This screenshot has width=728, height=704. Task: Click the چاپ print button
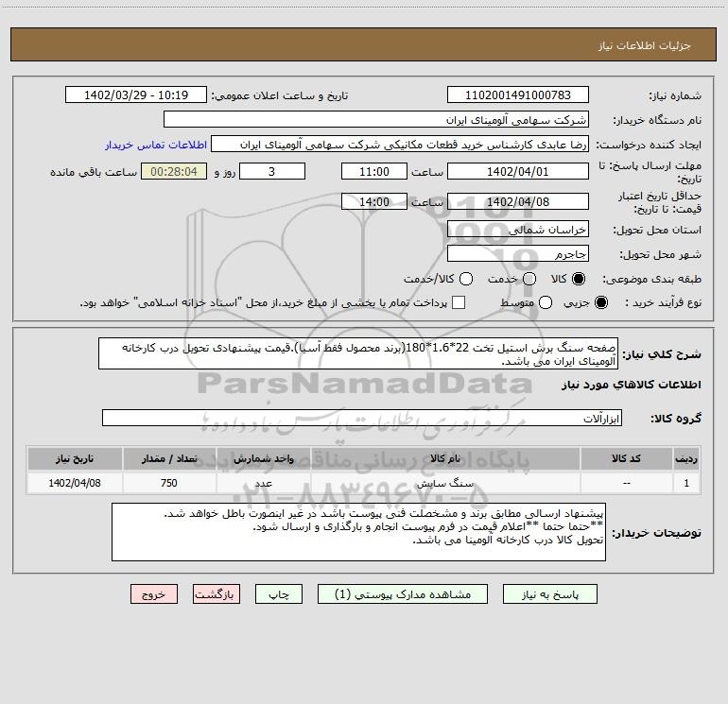click(x=279, y=594)
